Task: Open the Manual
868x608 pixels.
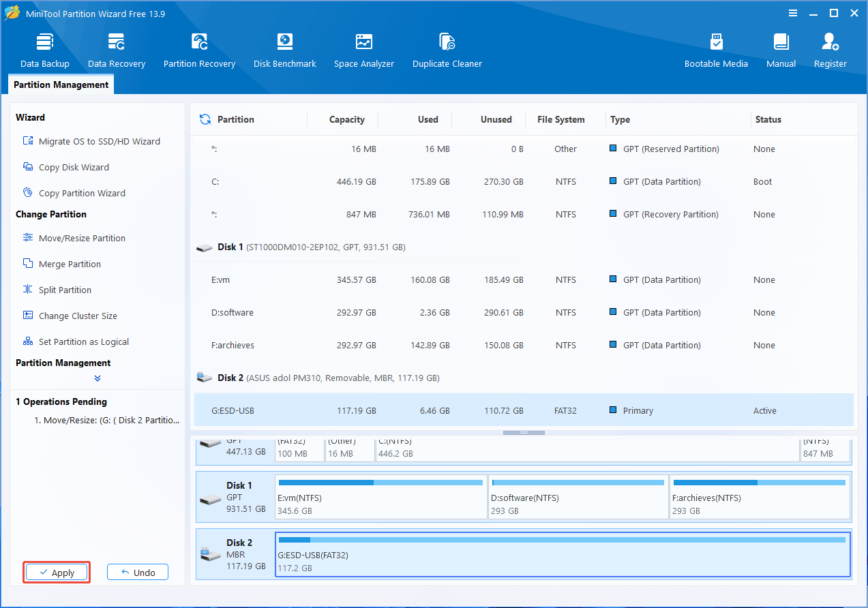Action: click(781, 50)
